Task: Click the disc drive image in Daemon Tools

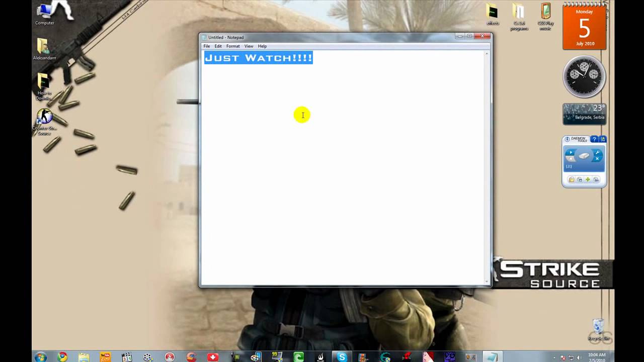Action: point(584,156)
